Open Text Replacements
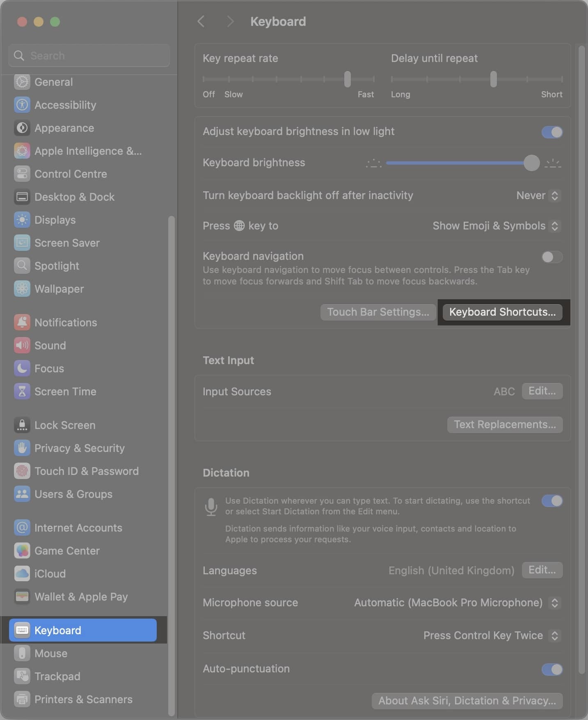This screenshot has height=720, width=588. coord(505,425)
